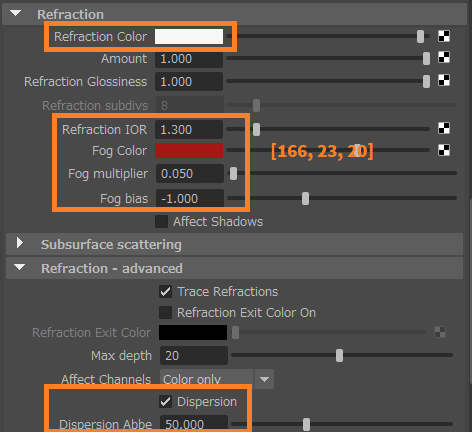Click the Fog multiplier field 0.050
This screenshot has height=432, width=472.
pyautogui.click(x=190, y=174)
